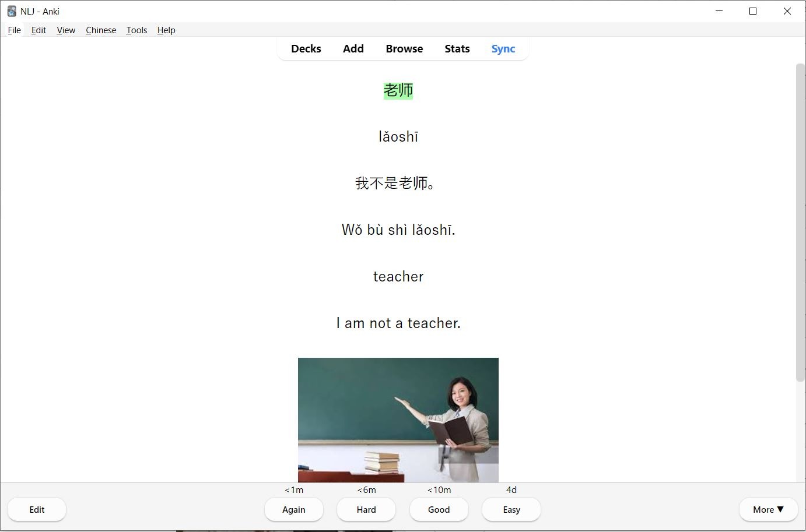Image resolution: width=806 pixels, height=532 pixels.
Task: Click the Anki app icon in title bar
Action: [12, 11]
